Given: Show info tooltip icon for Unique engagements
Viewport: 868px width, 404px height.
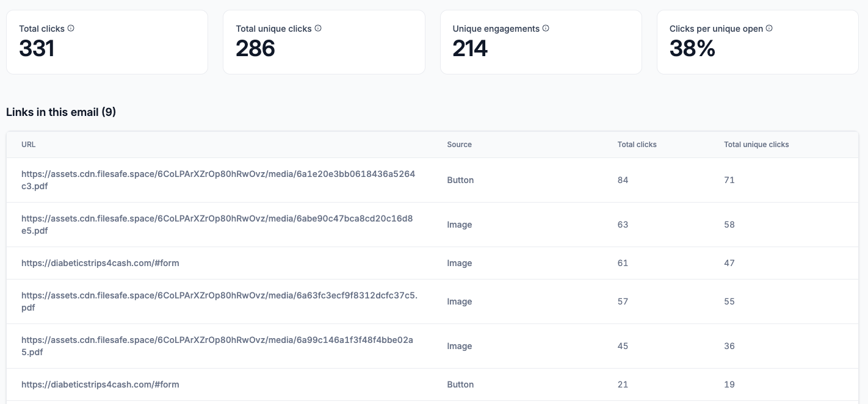Looking at the screenshot, I should (x=546, y=28).
